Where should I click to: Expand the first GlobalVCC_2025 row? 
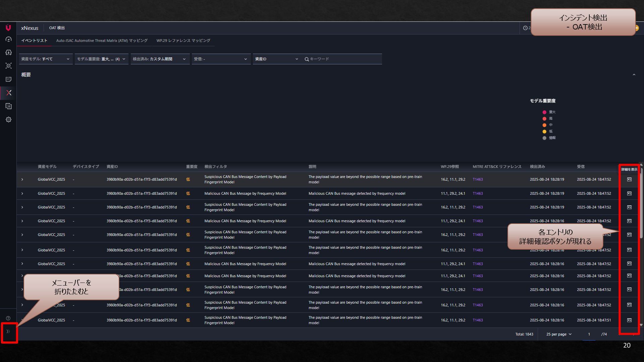22,180
